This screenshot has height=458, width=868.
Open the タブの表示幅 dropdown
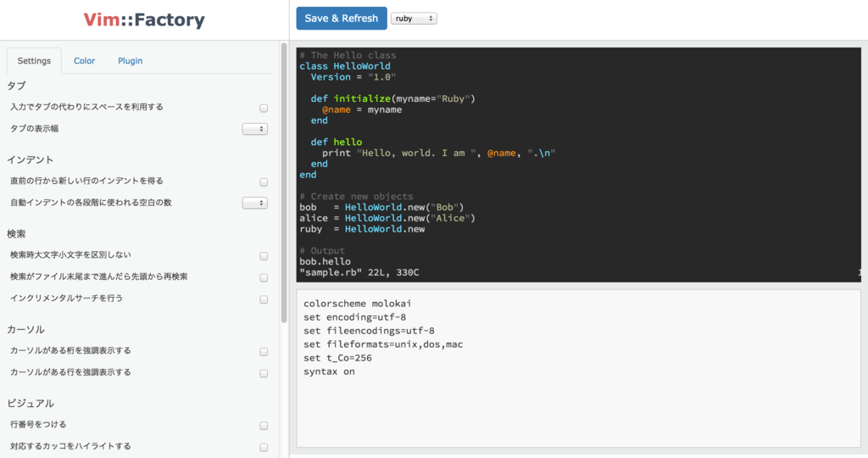coord(254,129)
